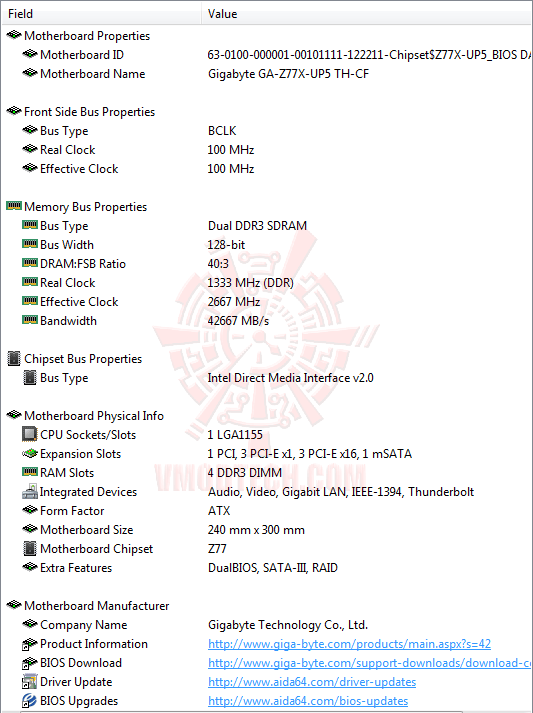Click the CPU Sockets/Slots processor icon
Image resolution: width=533 pixels, height=713 pixels.
tap(29, 434)
